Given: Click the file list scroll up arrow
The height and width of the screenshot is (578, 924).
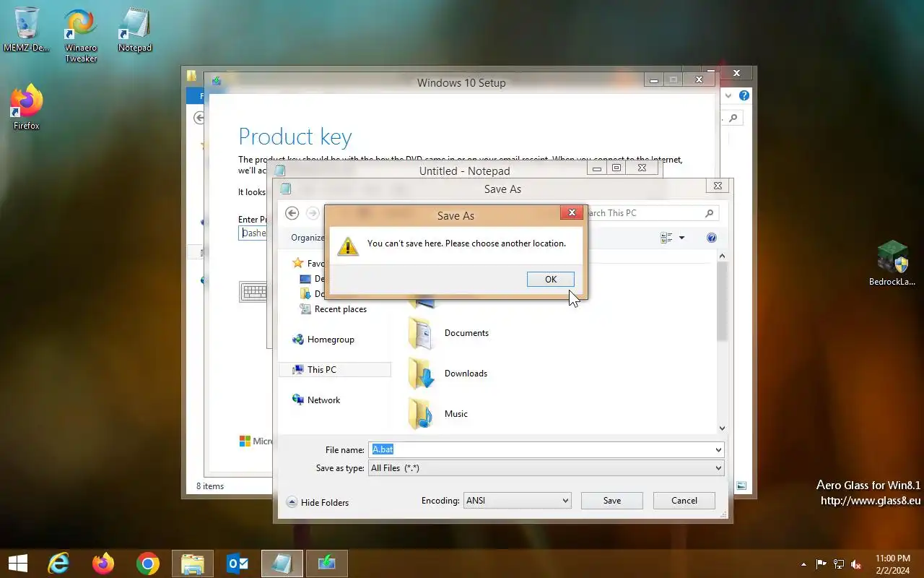Looking at the screenshot, I should point(722,256).
